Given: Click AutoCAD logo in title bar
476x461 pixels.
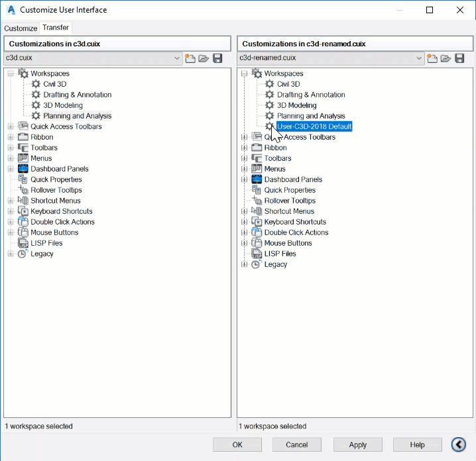Looking at the screenshot, I should coord(11,10).
